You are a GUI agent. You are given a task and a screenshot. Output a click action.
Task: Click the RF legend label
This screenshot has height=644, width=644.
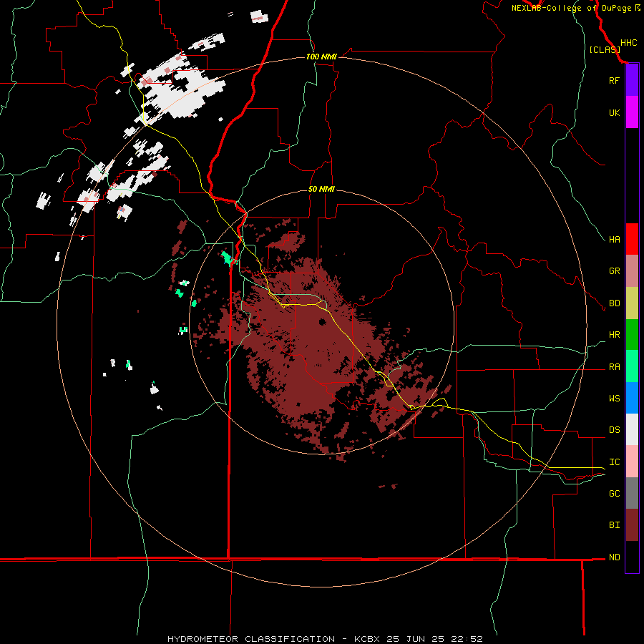[614, 80]
